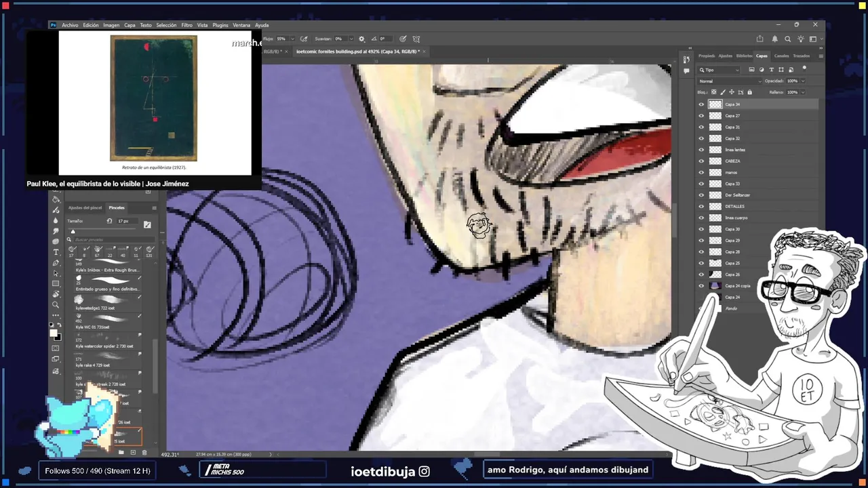
Task: Select the Zoom magnifier tool
Action: tap(56, 304)
